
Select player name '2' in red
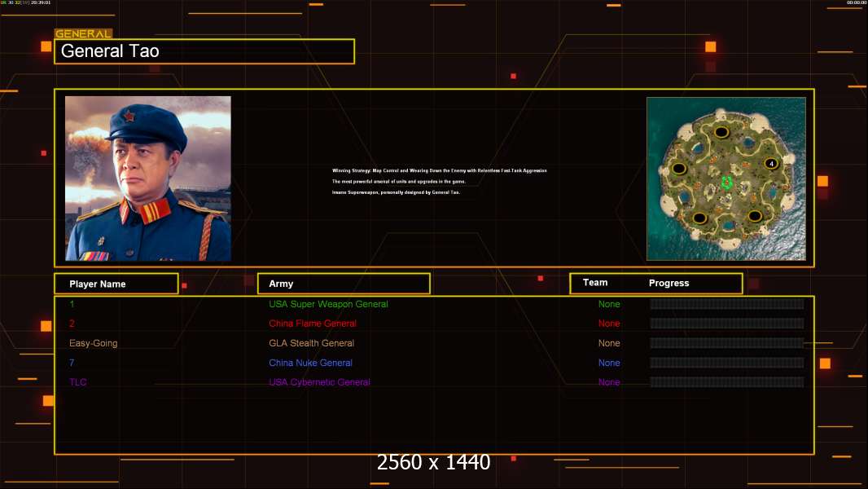click(x=72, y=324)
